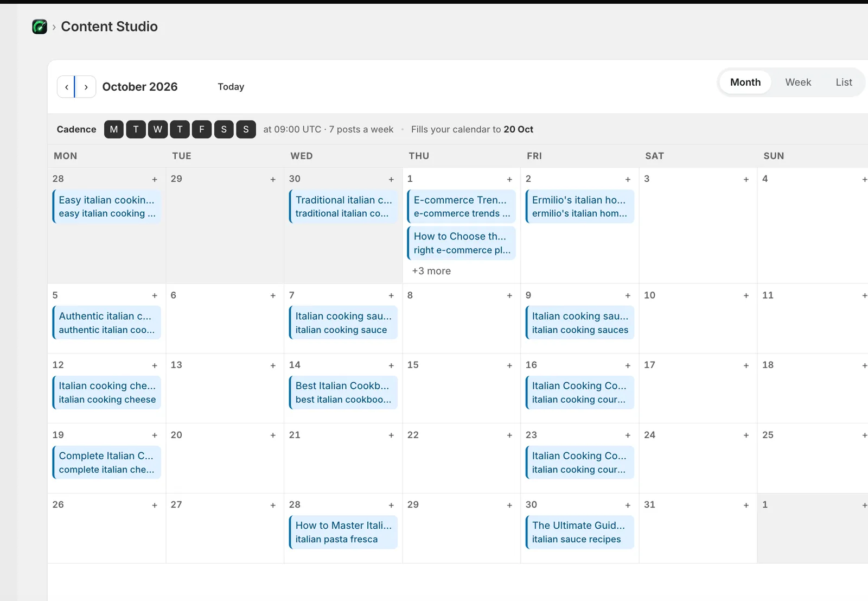
Task: Switch to List view
Action: point(844,83)
